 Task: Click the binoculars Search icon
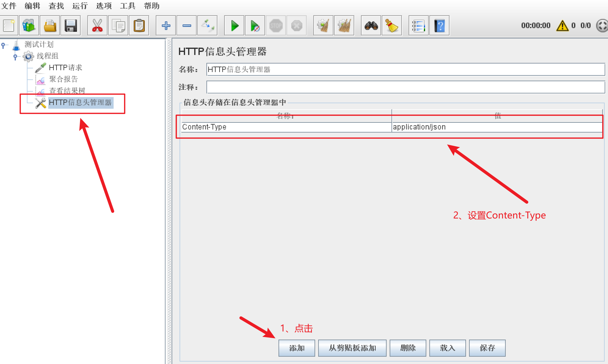click(x=371, y=26)
